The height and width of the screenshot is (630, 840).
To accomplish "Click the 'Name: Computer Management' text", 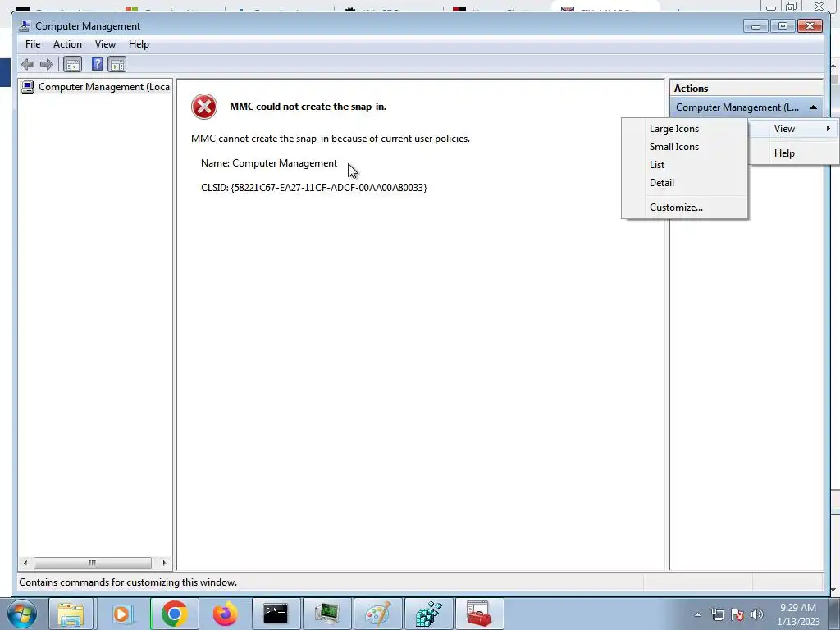I will [x=269, y=163].
